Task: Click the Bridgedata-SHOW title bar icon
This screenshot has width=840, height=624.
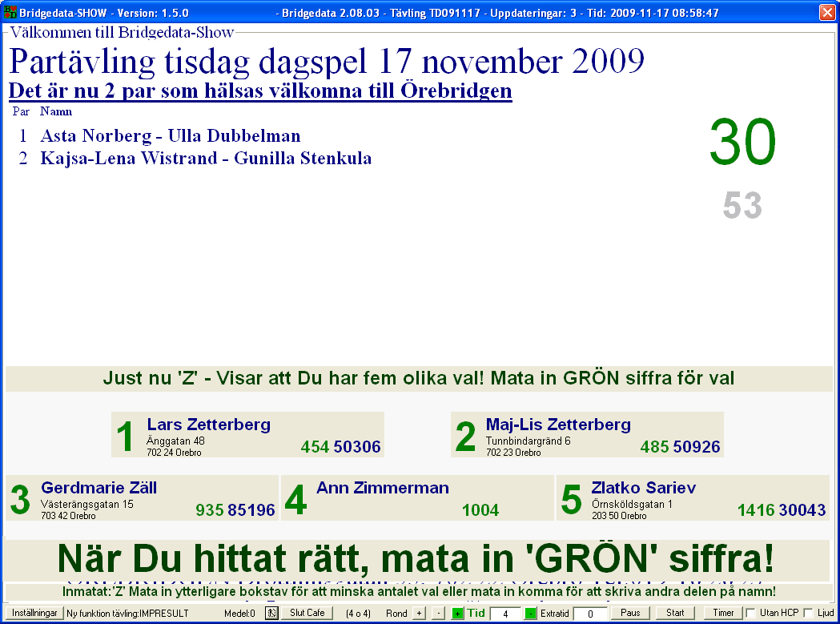Action: tap(10, 13)
